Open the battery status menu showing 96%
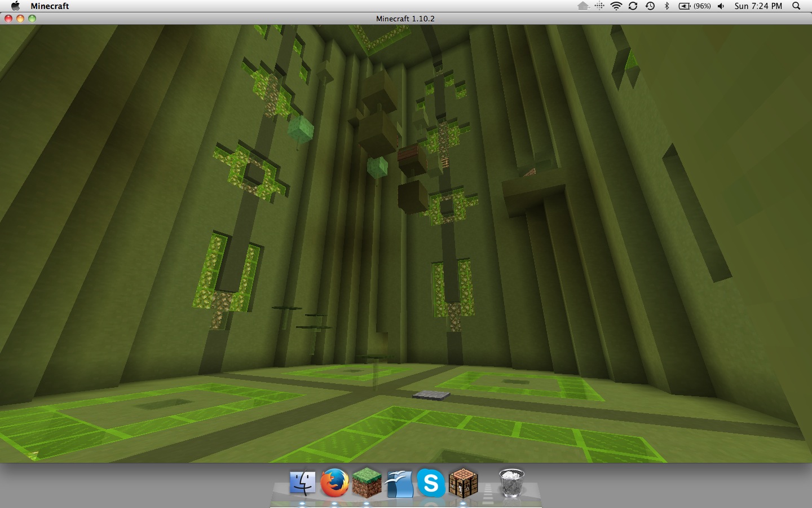 tap(694, 6)
